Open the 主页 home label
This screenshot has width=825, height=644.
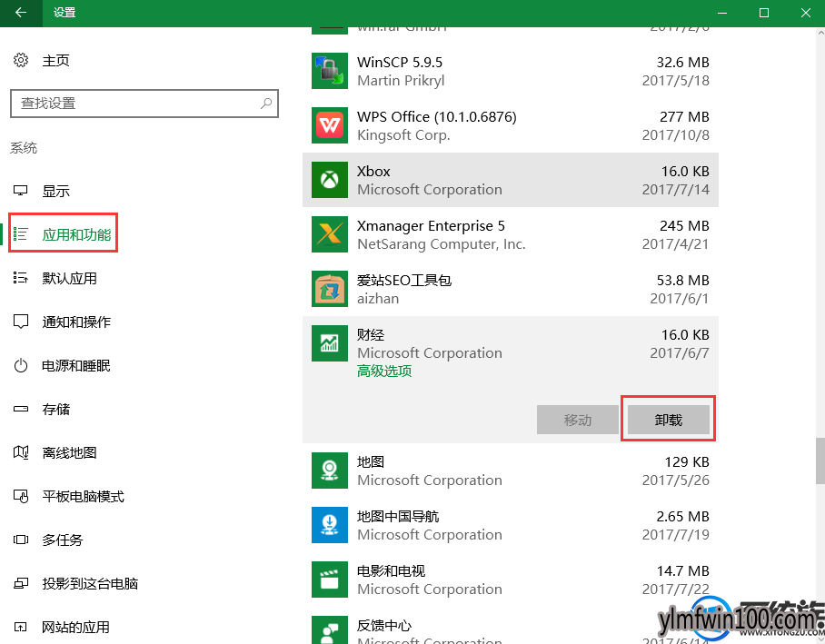pos(55,61)
